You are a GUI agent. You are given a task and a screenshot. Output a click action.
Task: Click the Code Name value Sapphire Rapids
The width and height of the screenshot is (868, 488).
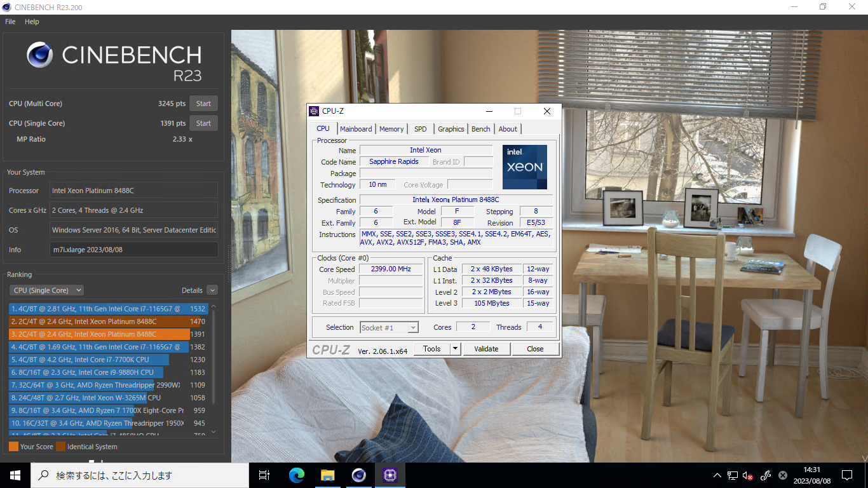click(394, 161)
